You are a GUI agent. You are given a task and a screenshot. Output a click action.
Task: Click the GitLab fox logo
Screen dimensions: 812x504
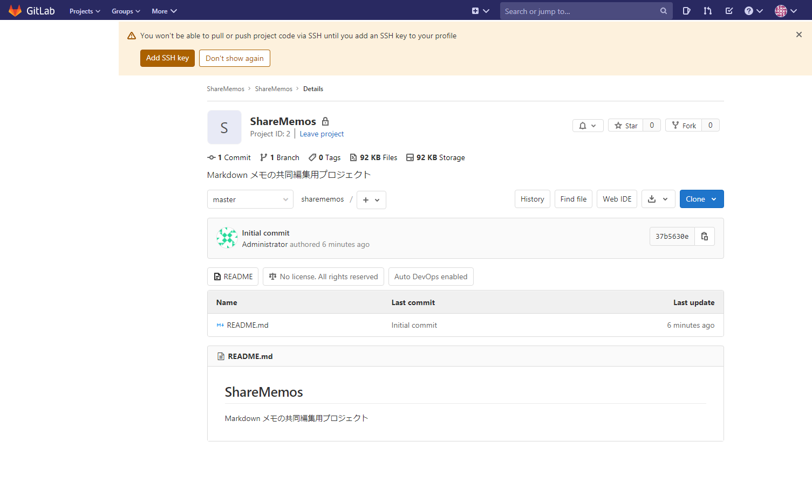(x=15, y=11)
